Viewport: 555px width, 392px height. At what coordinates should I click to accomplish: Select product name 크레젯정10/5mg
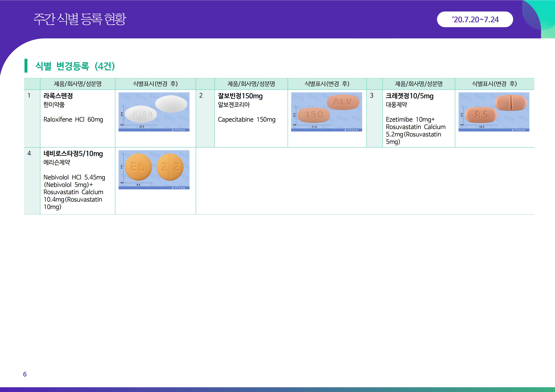point(409,96)
